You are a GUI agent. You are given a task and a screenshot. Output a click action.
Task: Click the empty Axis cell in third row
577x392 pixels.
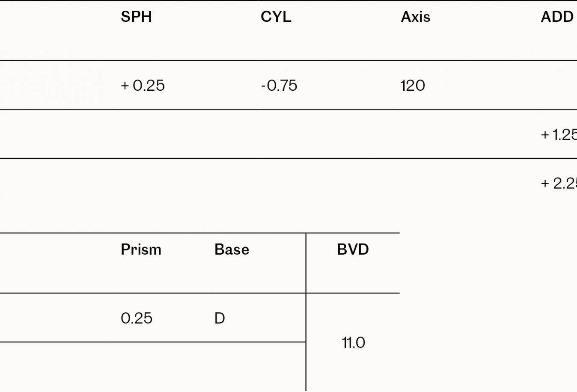coord(468,183)
